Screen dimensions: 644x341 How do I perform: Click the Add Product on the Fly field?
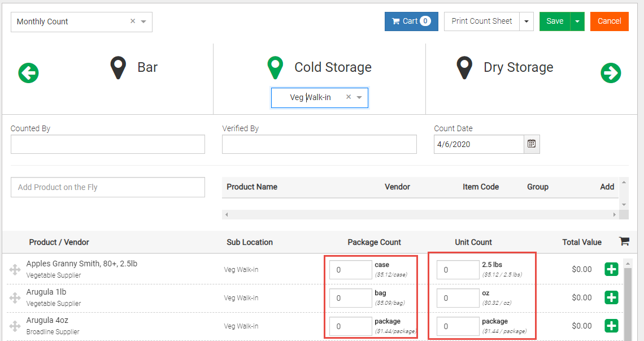pyautogui.click(x=107, y=187)
